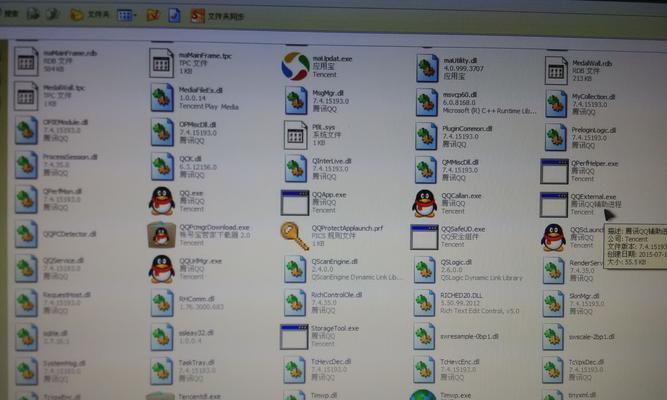Select the maMainFrame.rdb file icon

[26, 62]
